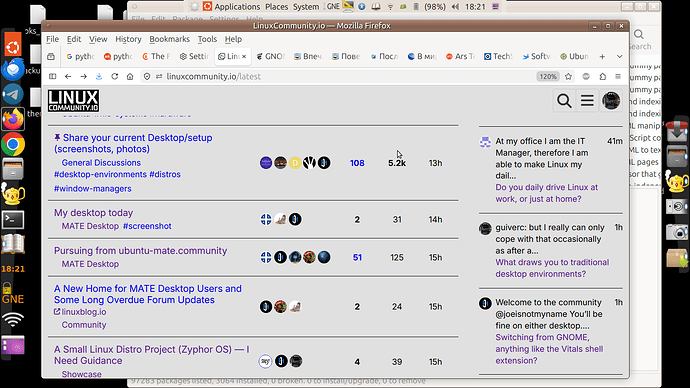Open the Zyphor OS distro project topic

tap(151, 355)
